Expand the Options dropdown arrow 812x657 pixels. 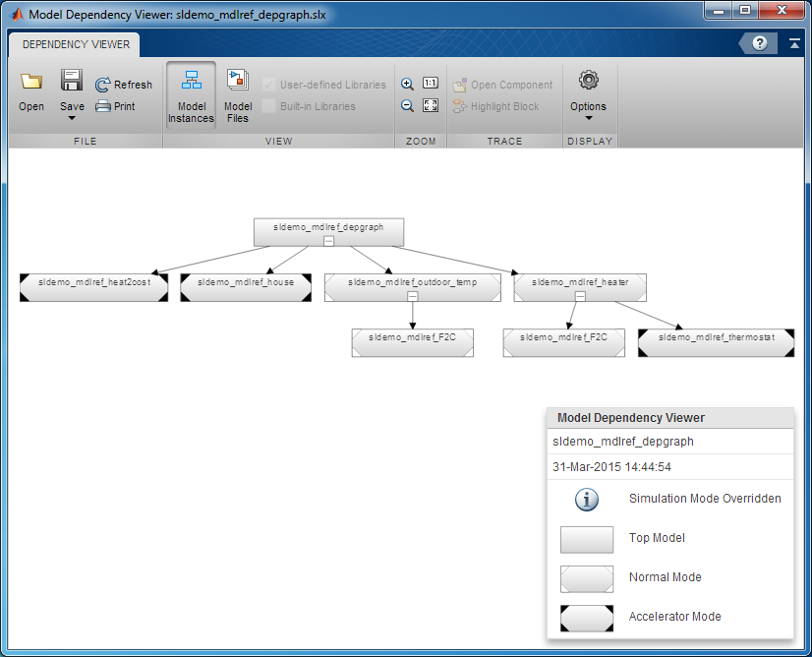(x=589, y=118)
